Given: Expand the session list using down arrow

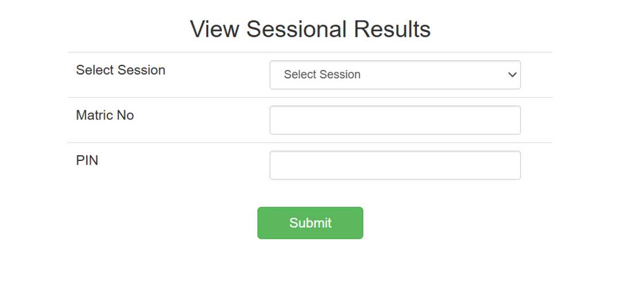Looking at the screenshot, I should point(512,75).
